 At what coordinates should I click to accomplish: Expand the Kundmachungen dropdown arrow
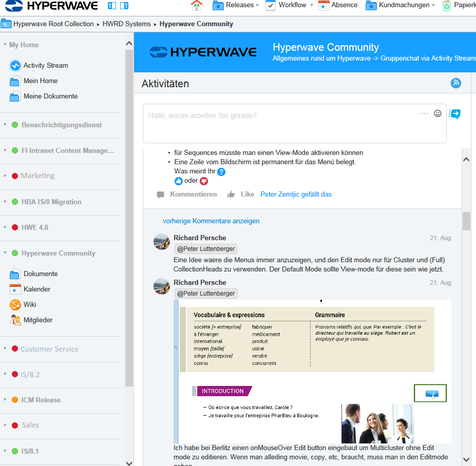pos(433,5)
